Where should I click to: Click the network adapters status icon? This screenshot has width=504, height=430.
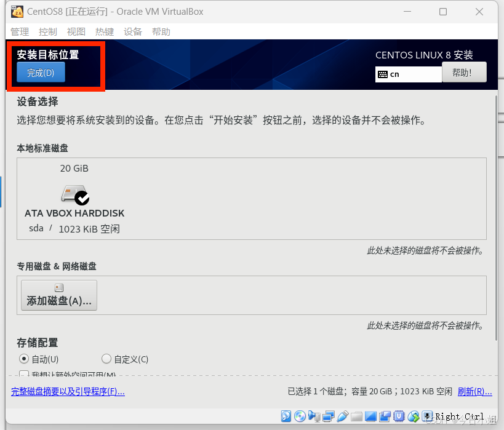(328, 416)
